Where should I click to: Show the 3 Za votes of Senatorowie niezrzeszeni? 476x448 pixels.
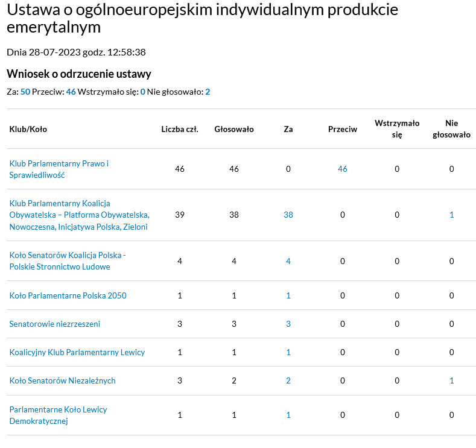tap(288, 324)
